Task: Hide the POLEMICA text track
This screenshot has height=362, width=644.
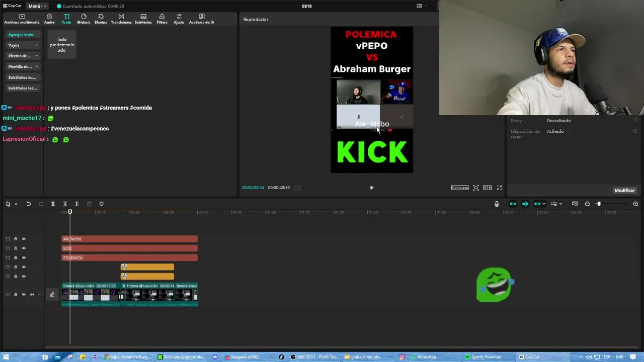Action: [x=24, y=258]
